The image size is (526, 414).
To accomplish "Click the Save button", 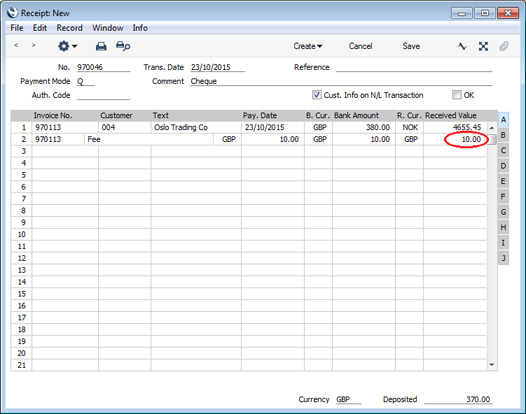I will tap(411, 46).
